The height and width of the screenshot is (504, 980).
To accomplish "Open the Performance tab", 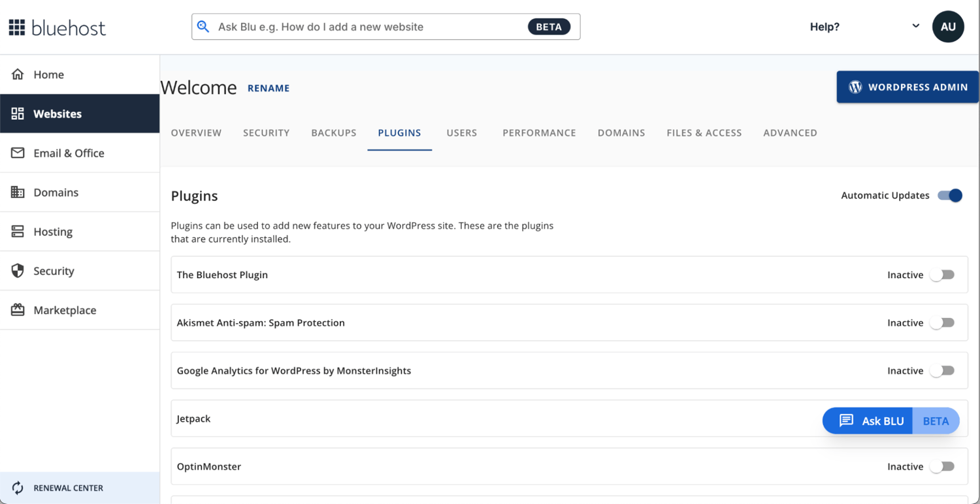I will click(539, 133).
